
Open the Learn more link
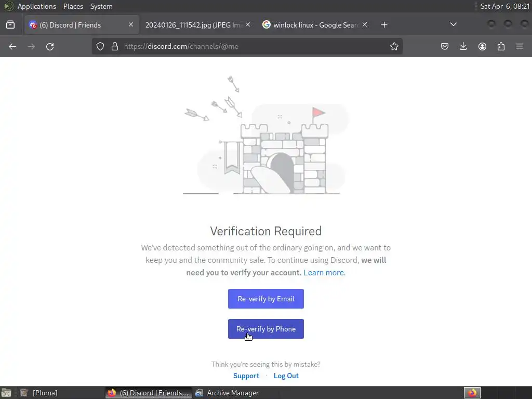pyautogui.click(x=324, y=273)
